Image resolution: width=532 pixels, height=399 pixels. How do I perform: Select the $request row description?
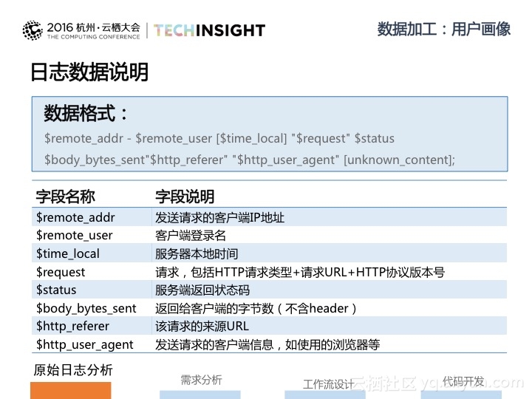[299, 272]
